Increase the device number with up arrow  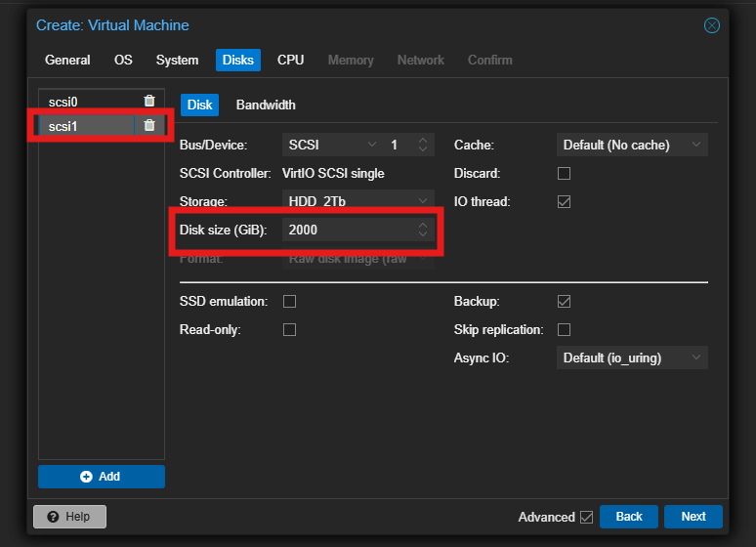click(423, 140)
